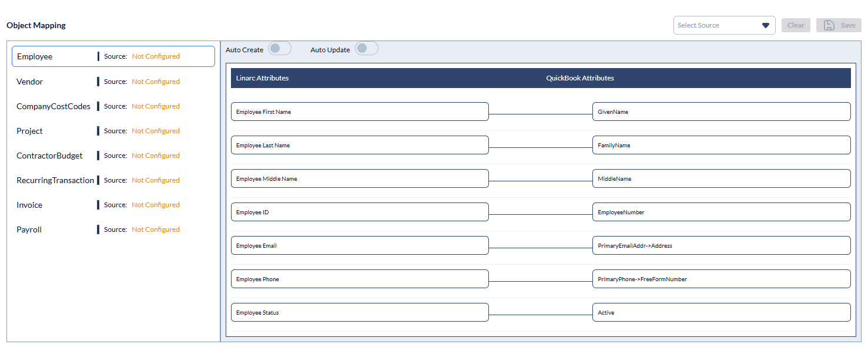Open the RecurringTransaction mapping

55,180
